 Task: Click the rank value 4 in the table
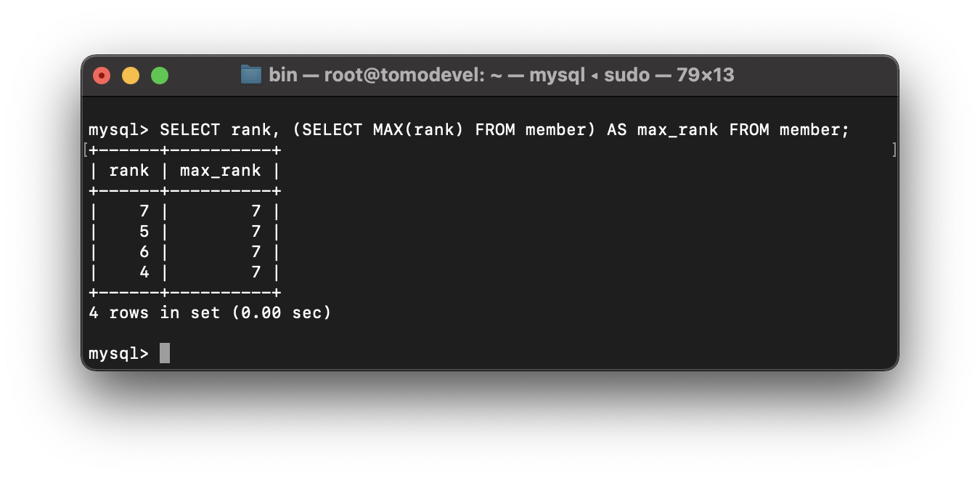pos(144,272)
